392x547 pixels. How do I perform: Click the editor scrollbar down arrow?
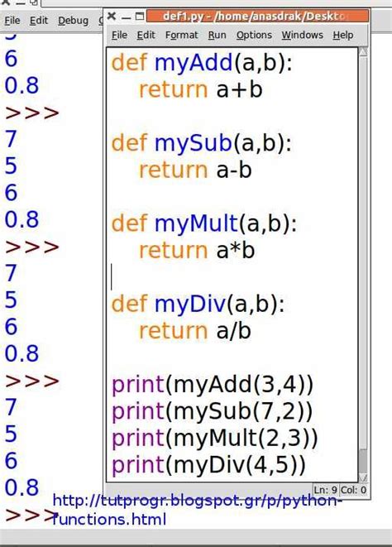click(363, 477)
